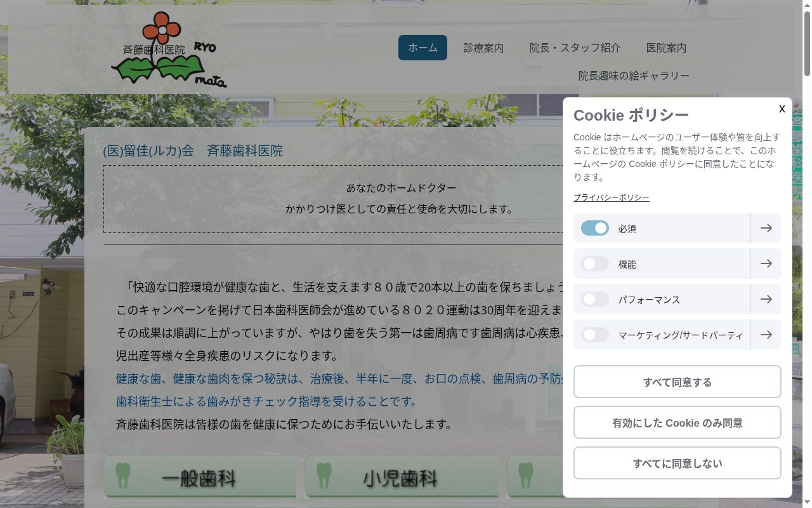The image size is (812, 508).
Task: Select 医院案内 in navigation
Action: 666,48
